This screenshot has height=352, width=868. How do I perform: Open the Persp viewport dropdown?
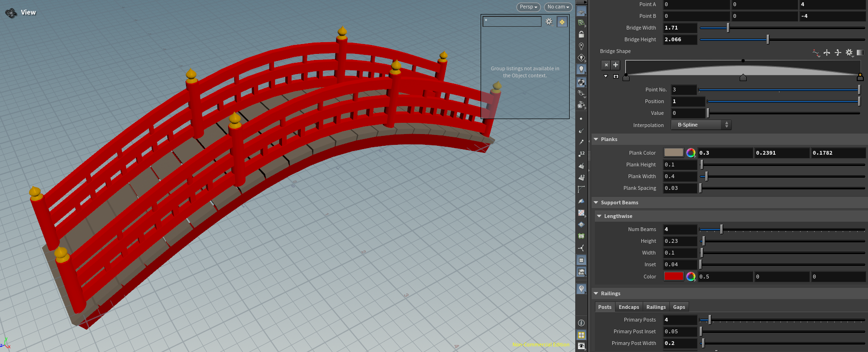[x=528, y=7]
